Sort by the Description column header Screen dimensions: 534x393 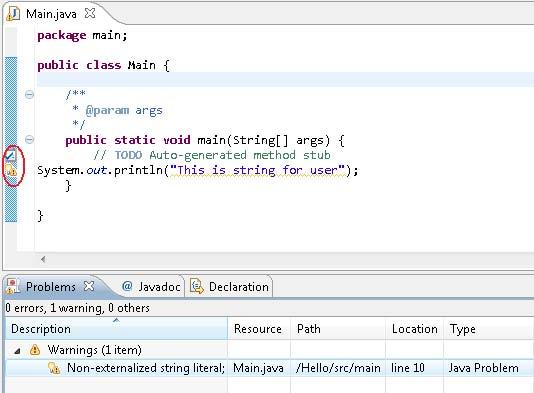click(x=116, y=329)
